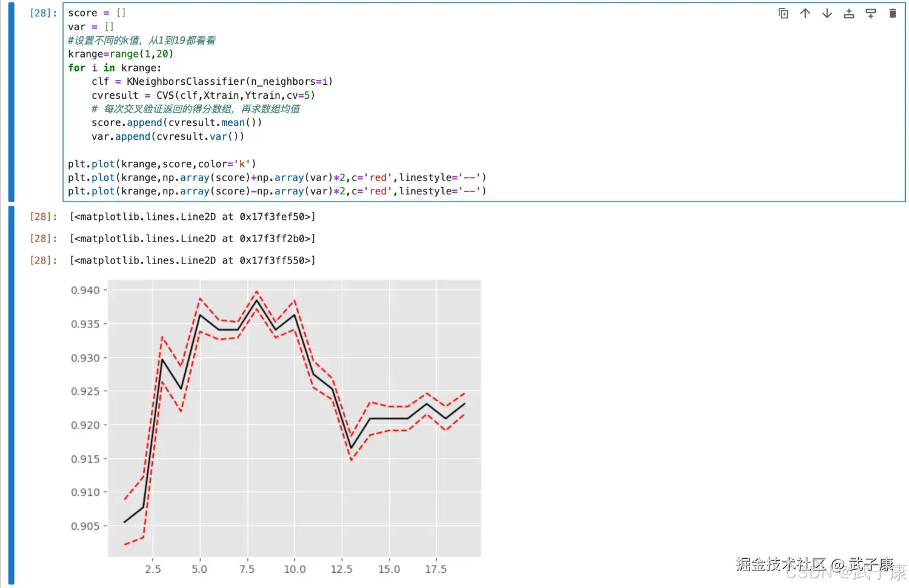This screenshot has height=588, width=909.
Task: Move this cell down with the arrow
Action: tap(827, 13)
